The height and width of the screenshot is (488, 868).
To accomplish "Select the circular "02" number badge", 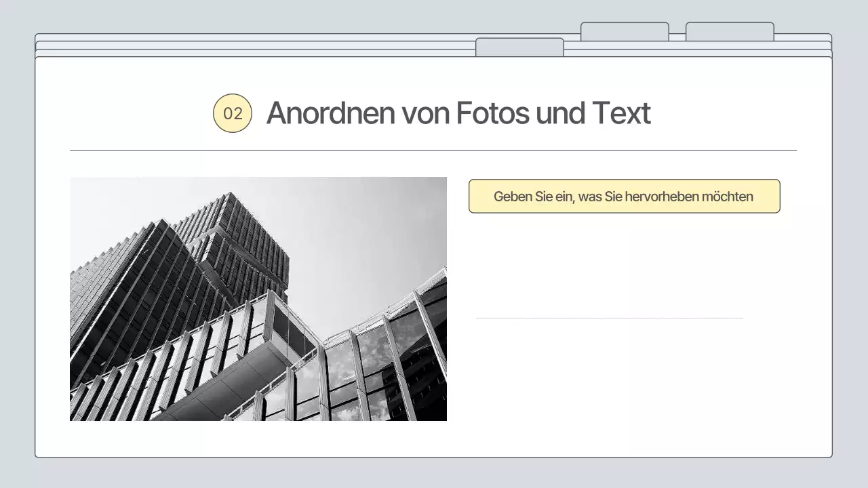I will (x=232, y=113).
